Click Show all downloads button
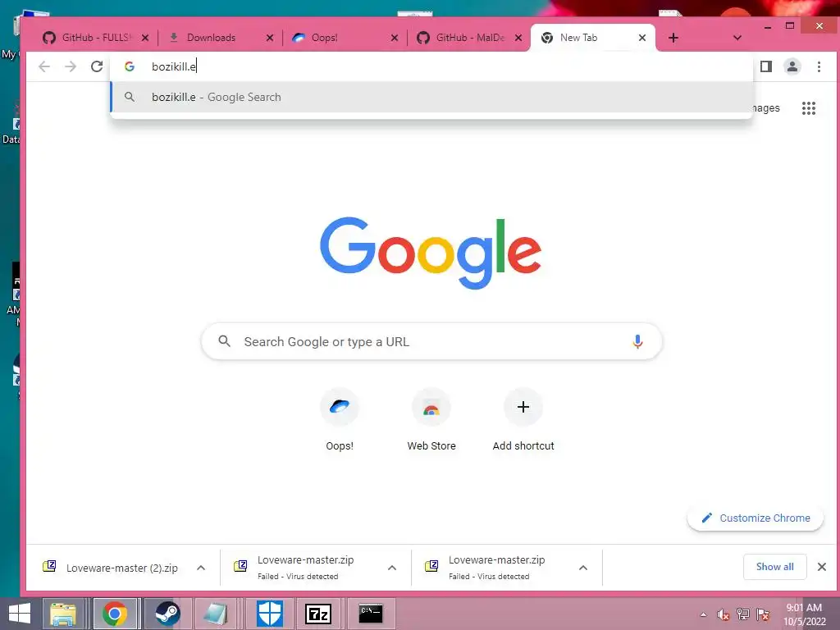The image size is (840, 630). (x=774, y=567)
